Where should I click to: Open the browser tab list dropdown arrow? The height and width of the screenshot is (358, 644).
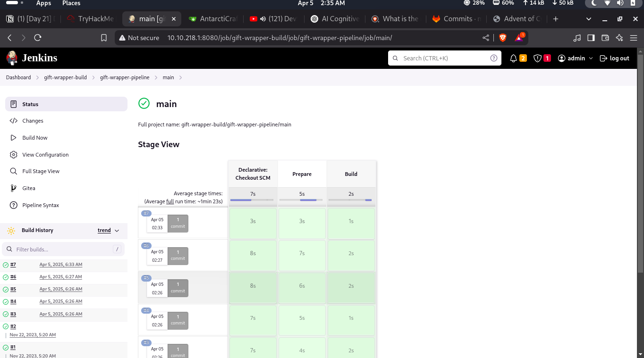(x=588, y=19)
